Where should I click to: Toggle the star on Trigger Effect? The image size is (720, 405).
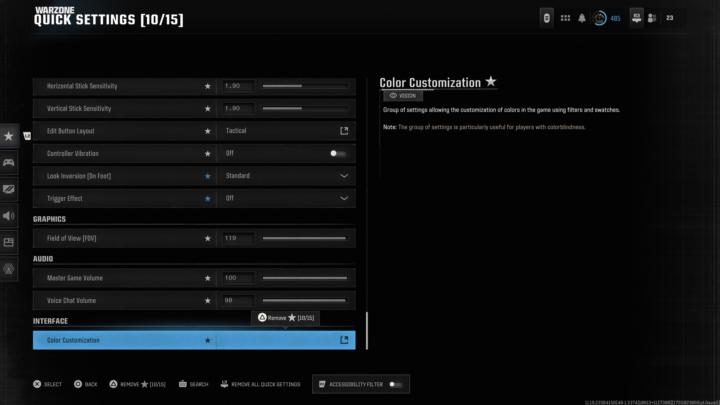coord(208,198)
